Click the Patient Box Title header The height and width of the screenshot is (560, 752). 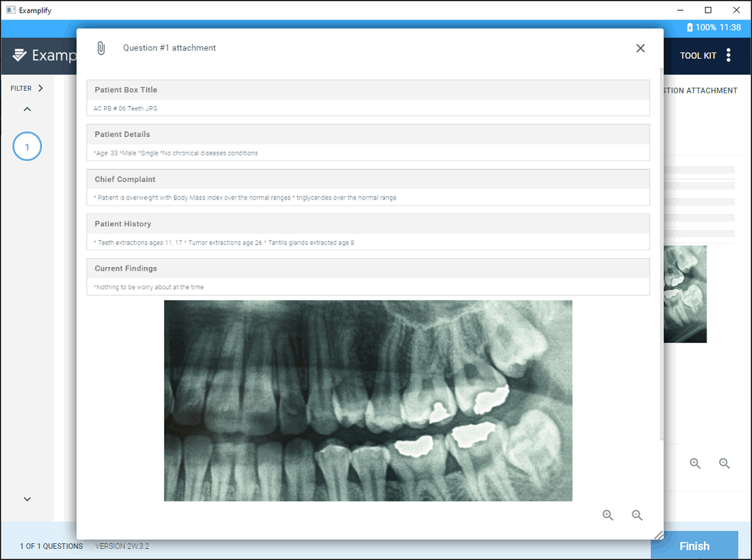tap(368, 90)
